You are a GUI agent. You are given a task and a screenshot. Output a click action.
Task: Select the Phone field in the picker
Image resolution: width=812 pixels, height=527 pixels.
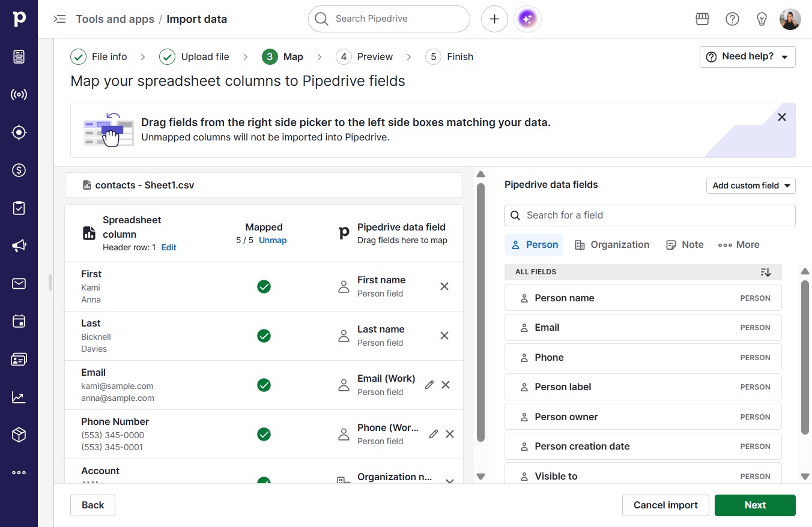(x=643, y=357)
